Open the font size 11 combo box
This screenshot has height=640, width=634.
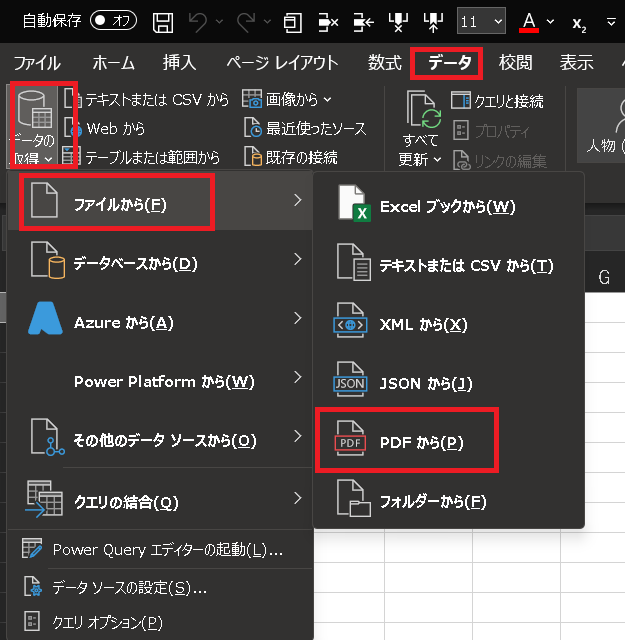tap(481, 21)
